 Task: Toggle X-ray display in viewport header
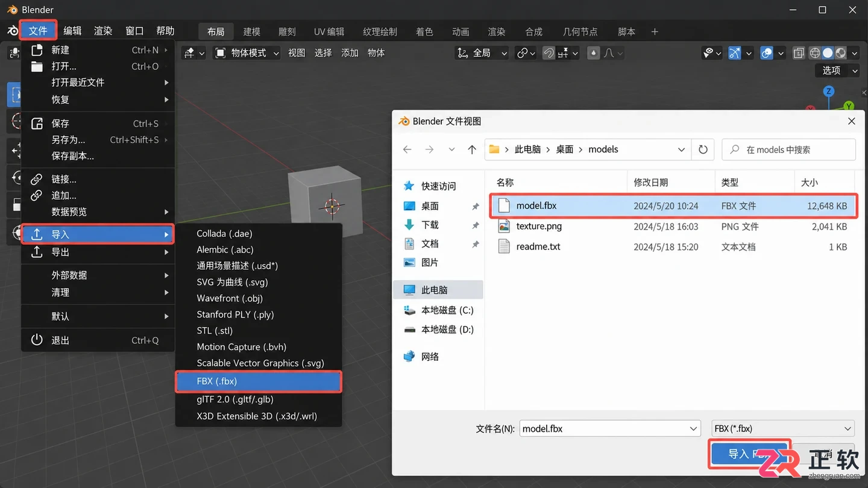click(799, 53)
